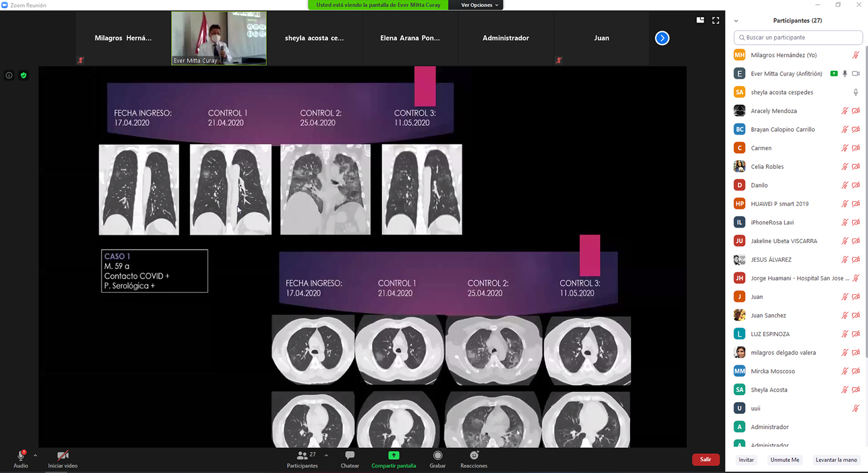The width and height of the screenshot is (868, 473).
Task: Click video-off icon for milagros delgado valera
Action: point(856,352)
